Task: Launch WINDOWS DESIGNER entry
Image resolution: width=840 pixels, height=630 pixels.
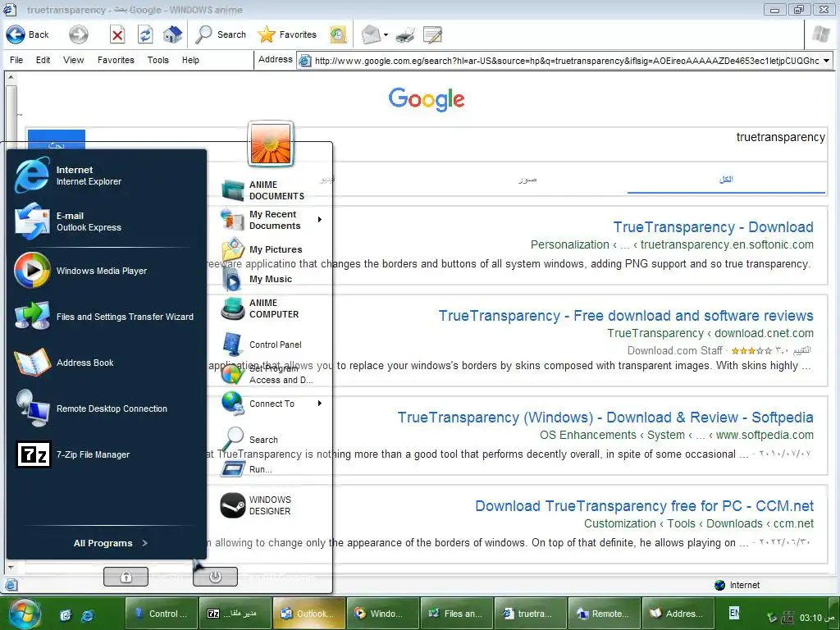Action: [x=272, y=505]
